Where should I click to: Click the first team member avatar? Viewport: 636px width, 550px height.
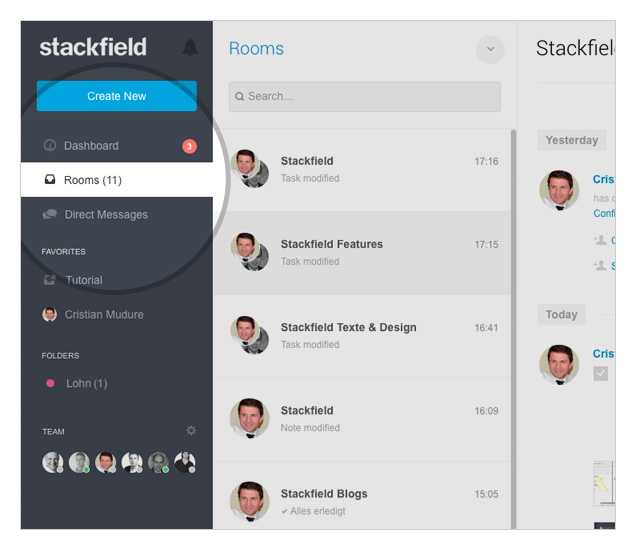tap(53, 462)
